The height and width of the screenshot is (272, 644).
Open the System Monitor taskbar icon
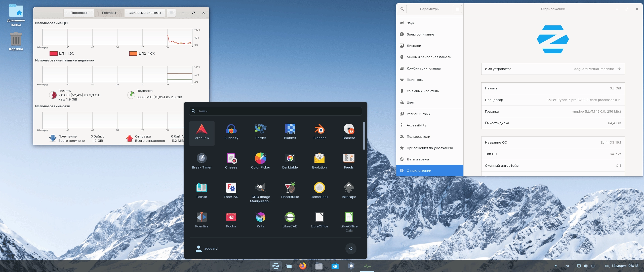(367, 266)
